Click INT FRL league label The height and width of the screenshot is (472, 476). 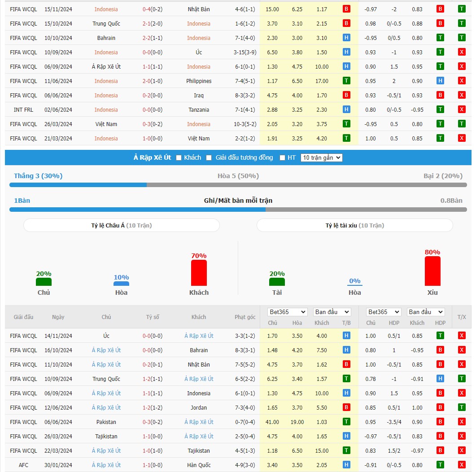click(x=23, y=110)
